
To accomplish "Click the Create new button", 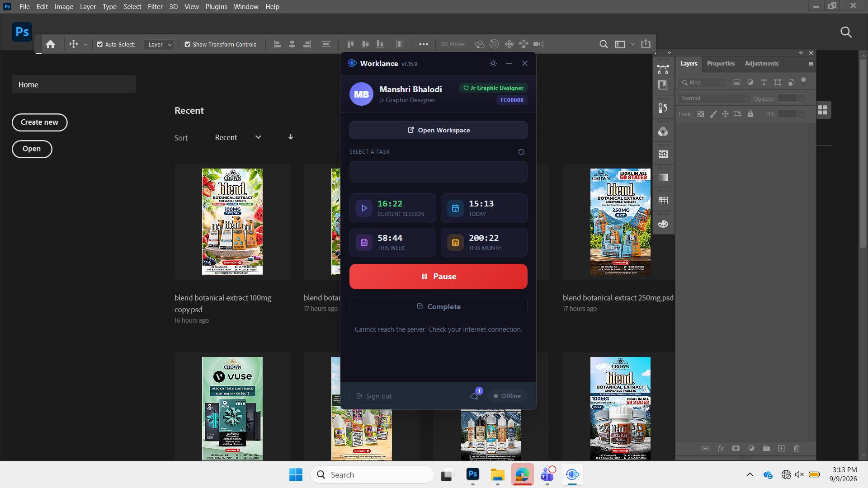I will point(39,122).
